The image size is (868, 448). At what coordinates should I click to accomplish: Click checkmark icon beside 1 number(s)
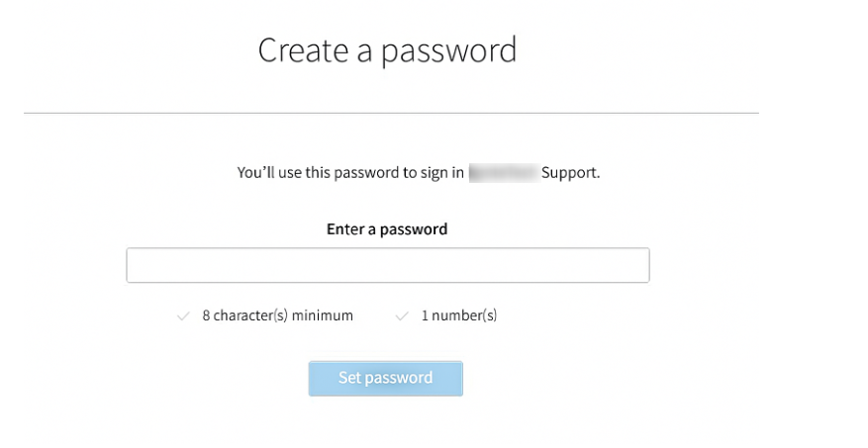[401, 316]
